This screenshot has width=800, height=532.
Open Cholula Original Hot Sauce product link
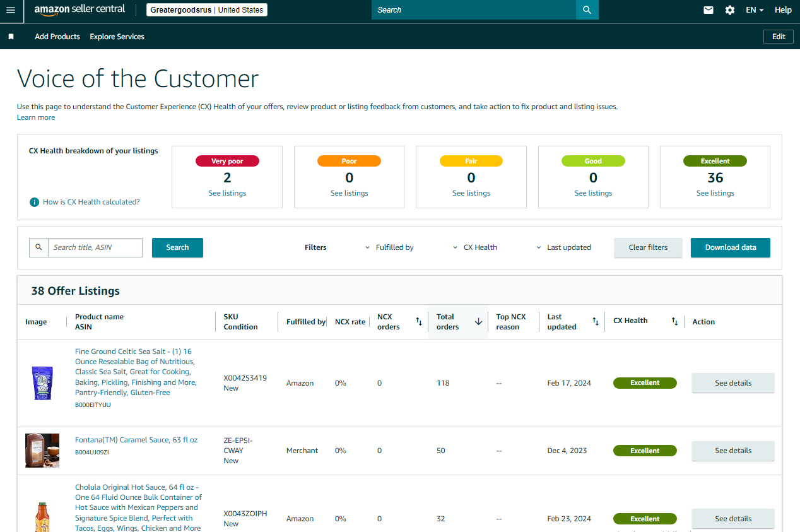pos(138,508)
